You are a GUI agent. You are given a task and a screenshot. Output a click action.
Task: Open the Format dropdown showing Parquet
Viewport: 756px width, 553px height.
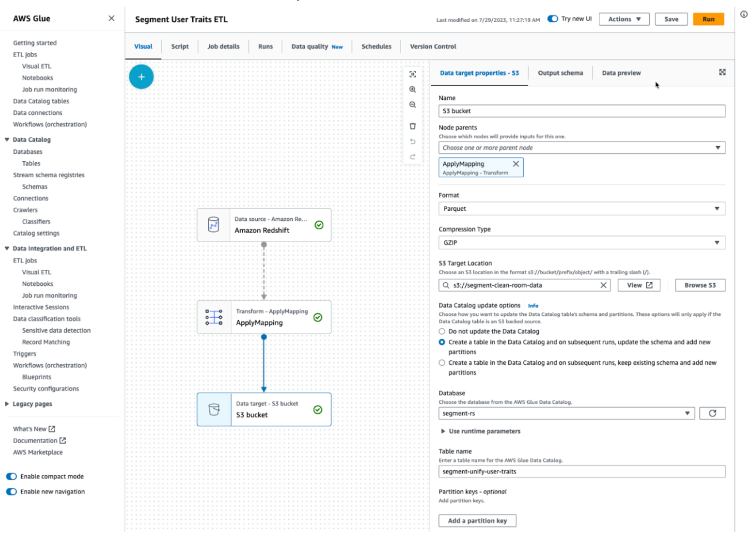click(x=582, y=209)
